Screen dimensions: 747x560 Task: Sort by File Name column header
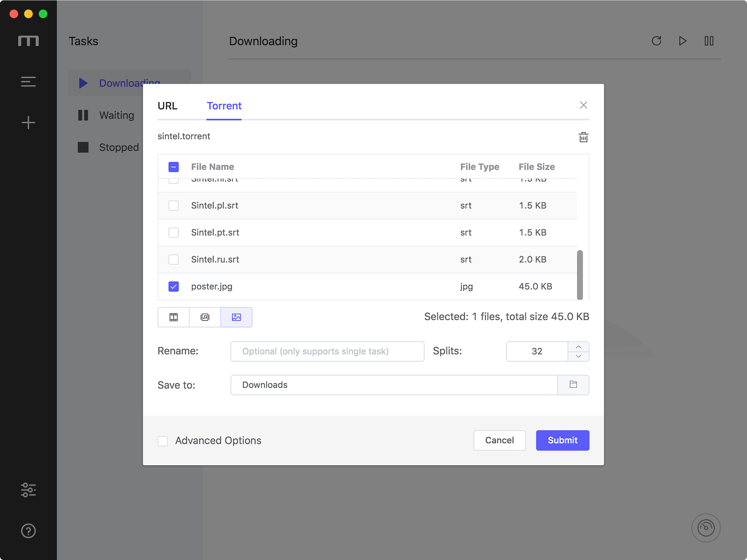[212, 167]
